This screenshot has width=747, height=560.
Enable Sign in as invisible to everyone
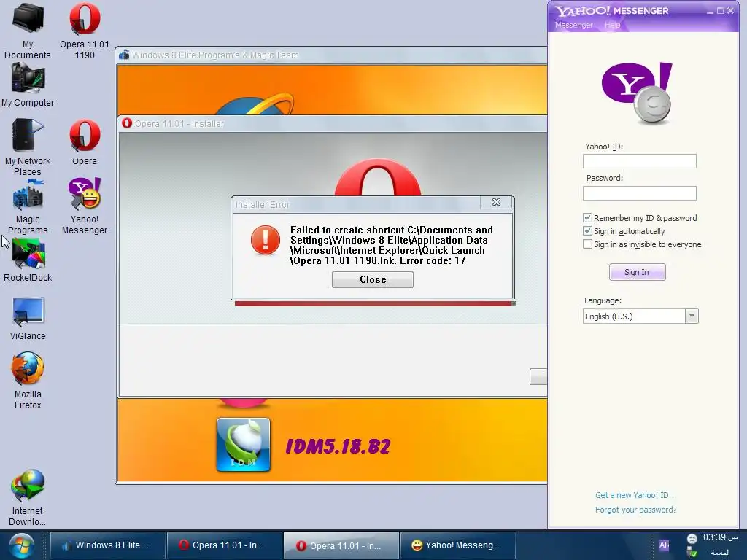pyautogui.click(x=587, y=244)
